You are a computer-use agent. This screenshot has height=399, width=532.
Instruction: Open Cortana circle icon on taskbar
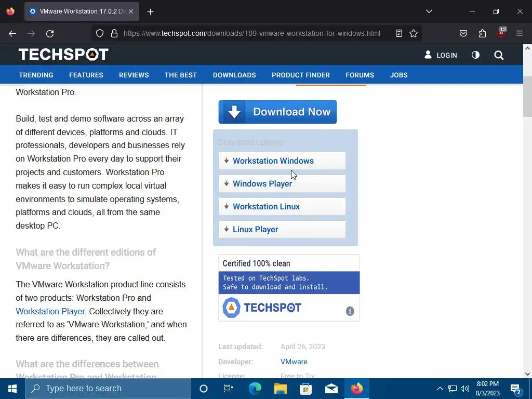[204, 389]
